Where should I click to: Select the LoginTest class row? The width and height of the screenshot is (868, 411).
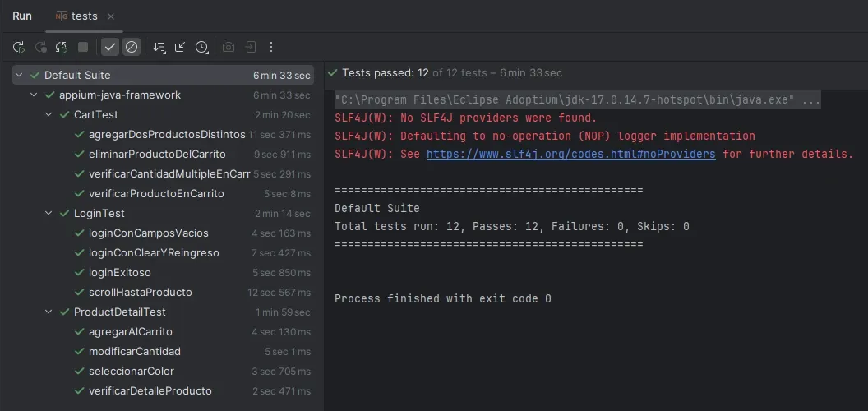click(163, 213)
